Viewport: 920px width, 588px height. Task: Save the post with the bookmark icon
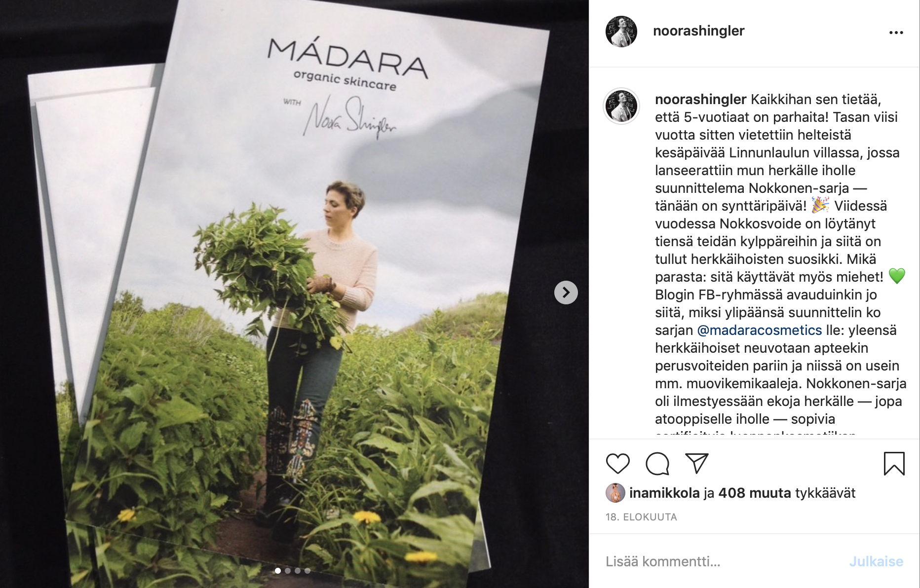tap(894, 464)
